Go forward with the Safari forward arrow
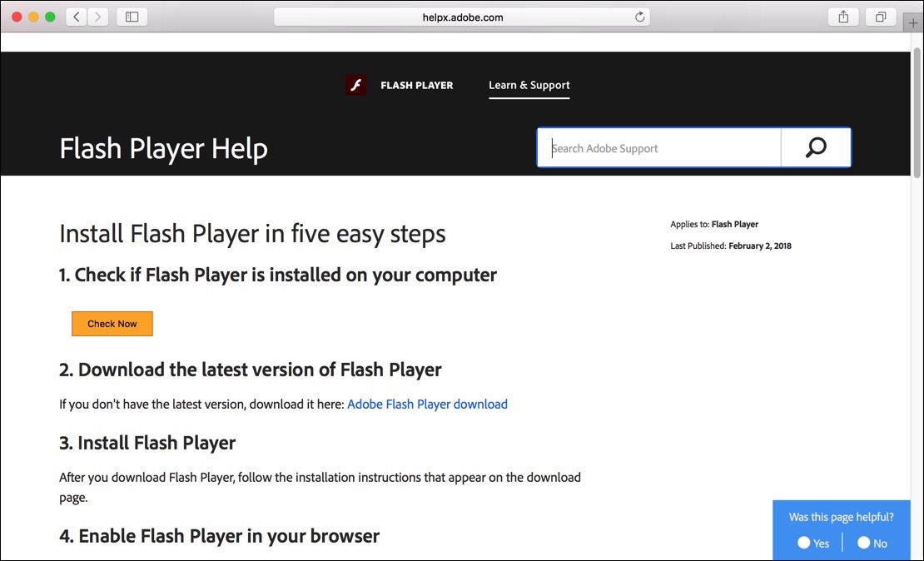The width and height of the screenshot is (924, 561). (x=98, y=17)
